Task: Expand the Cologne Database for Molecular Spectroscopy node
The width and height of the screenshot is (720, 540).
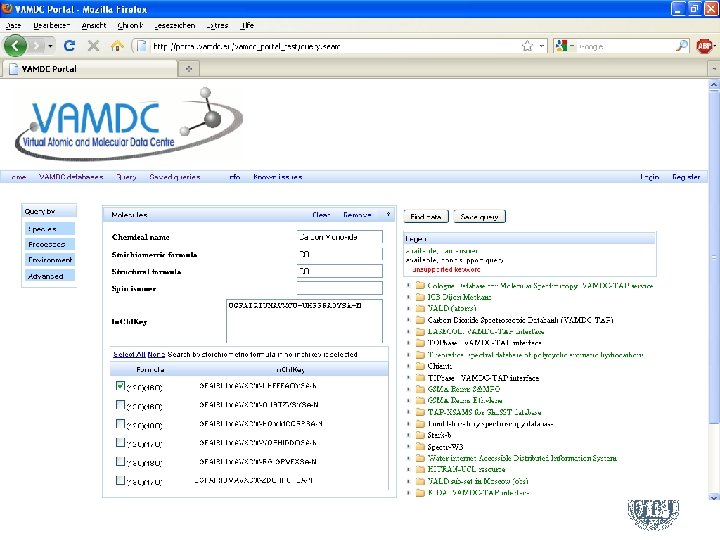Action: [x=408, y=285]
